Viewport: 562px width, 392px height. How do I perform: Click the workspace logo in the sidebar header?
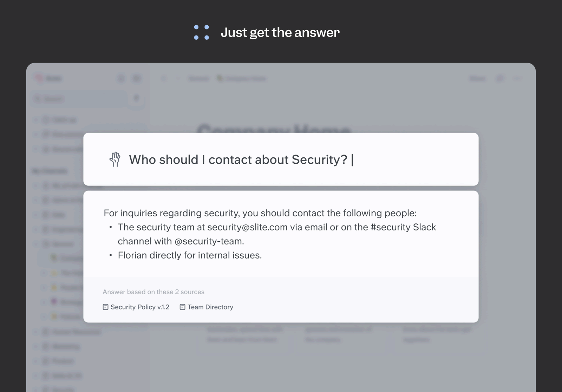point(39,78)
